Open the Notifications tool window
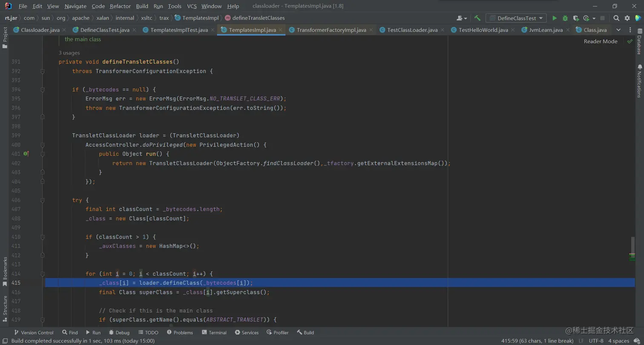The image size is (644, 345). tap(639, 81)
